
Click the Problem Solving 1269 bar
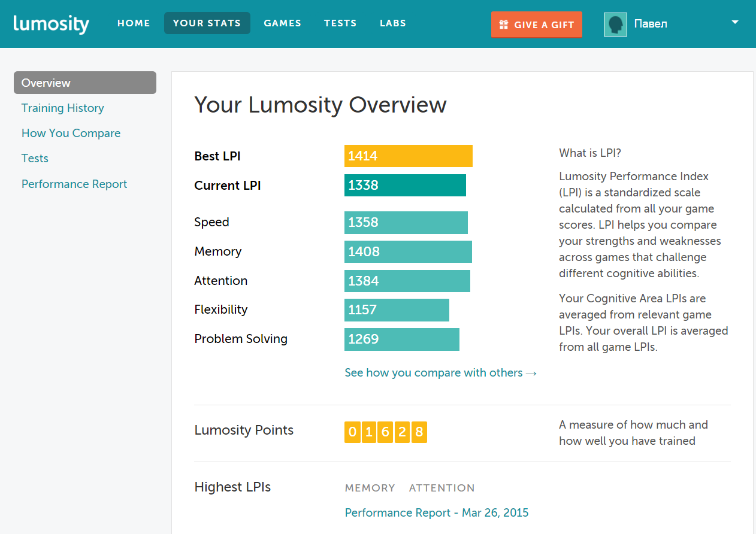(x=402, y=339)
